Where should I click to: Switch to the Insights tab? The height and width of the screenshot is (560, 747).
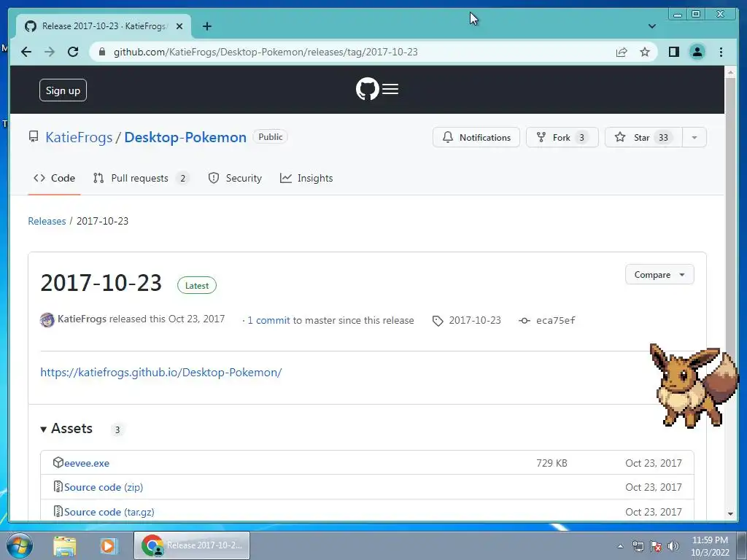(306, 178)
